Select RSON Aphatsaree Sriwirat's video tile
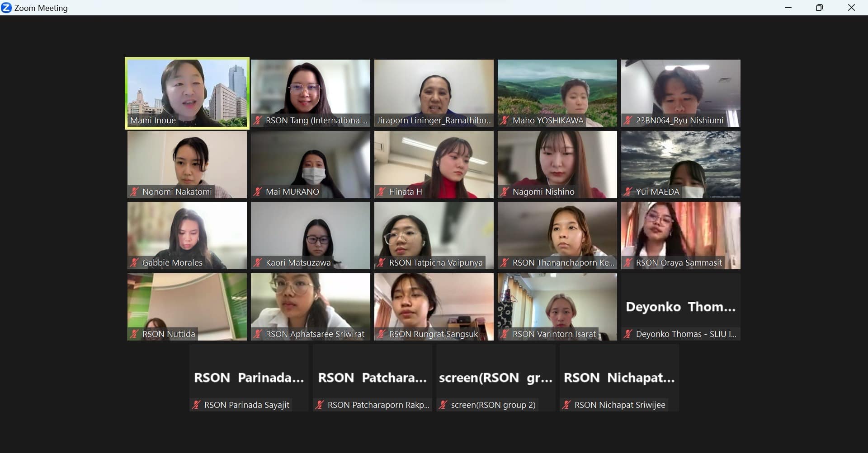Viewport: 868px width, 453px height. point(311,307)
